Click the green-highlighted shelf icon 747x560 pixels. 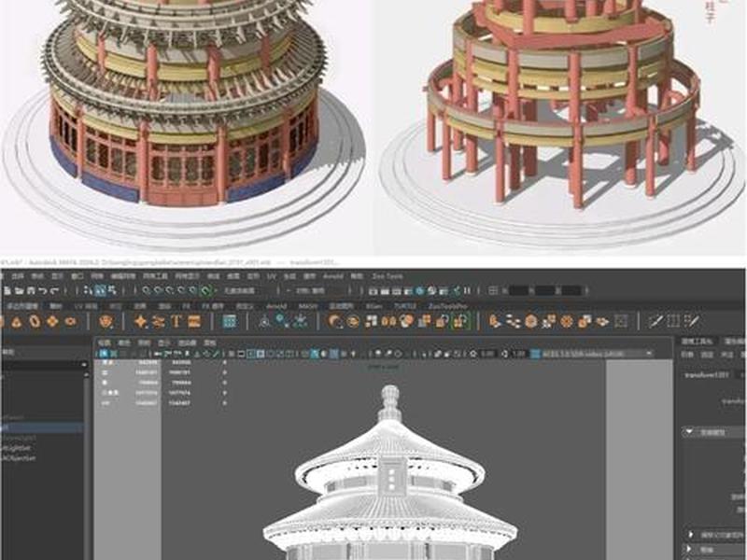click(460, 321)
